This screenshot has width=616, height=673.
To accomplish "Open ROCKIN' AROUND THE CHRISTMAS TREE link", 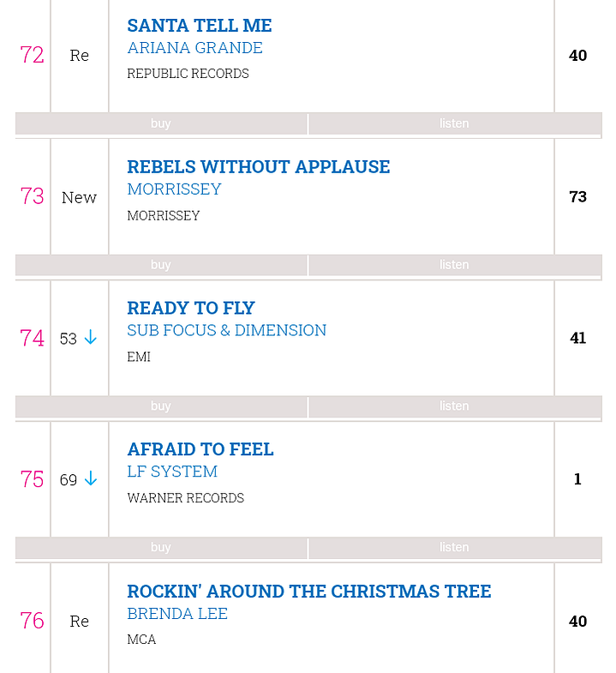I will point(309,592).
